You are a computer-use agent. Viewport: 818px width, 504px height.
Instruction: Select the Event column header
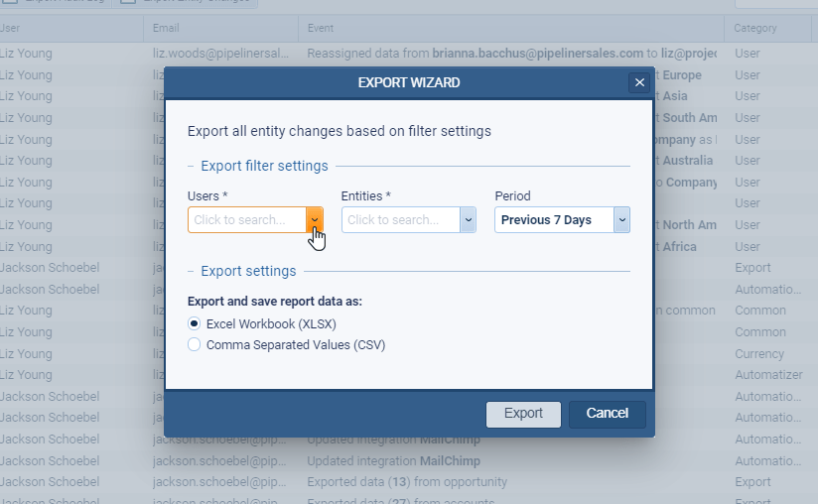click(321, 29)
